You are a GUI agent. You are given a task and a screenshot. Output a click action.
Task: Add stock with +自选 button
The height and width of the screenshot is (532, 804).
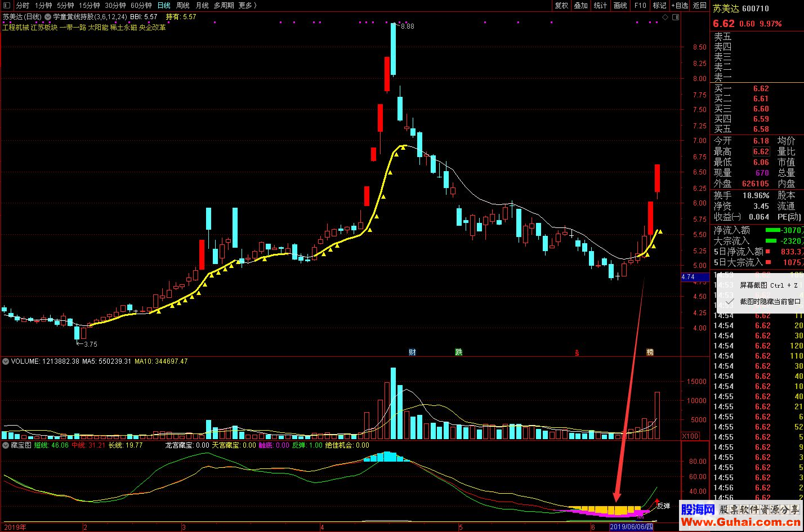[x=679, y=5]
